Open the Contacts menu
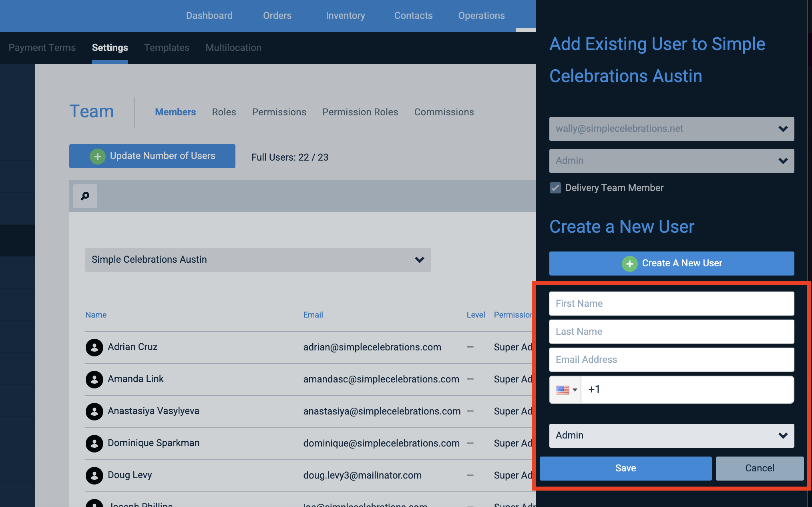The image size is (812, 507). click(413, 16)
